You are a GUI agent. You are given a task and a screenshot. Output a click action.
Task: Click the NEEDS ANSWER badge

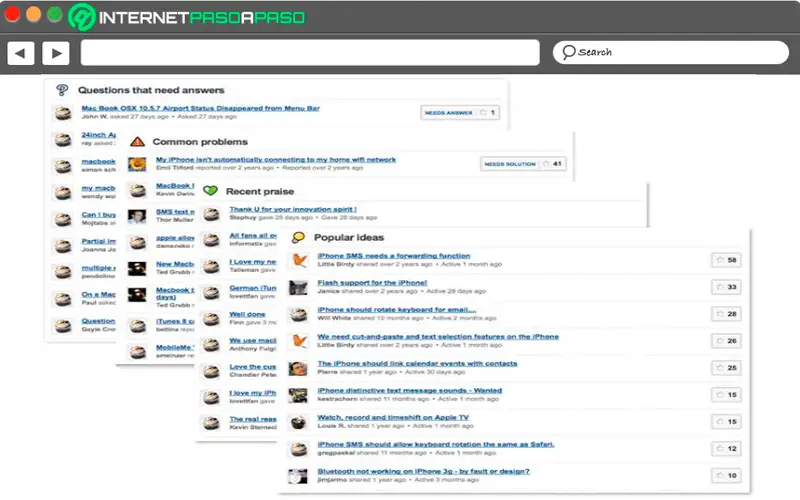(x=448, y=112)
